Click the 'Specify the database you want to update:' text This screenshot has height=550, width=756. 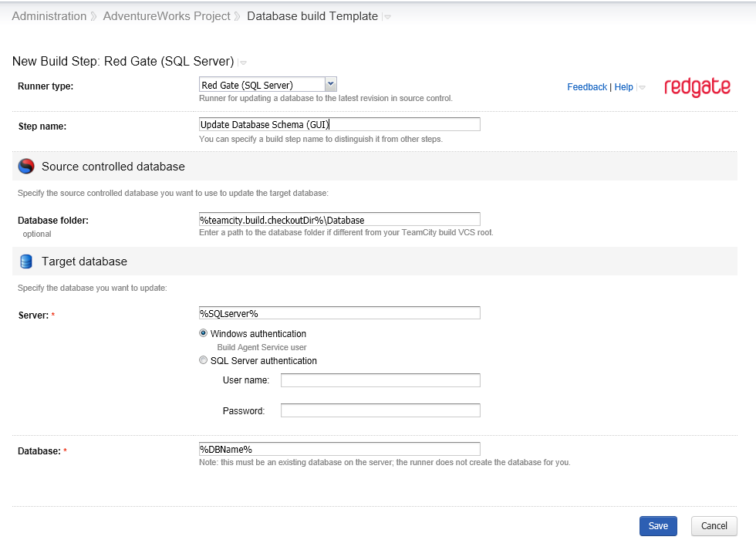point(92,288)
